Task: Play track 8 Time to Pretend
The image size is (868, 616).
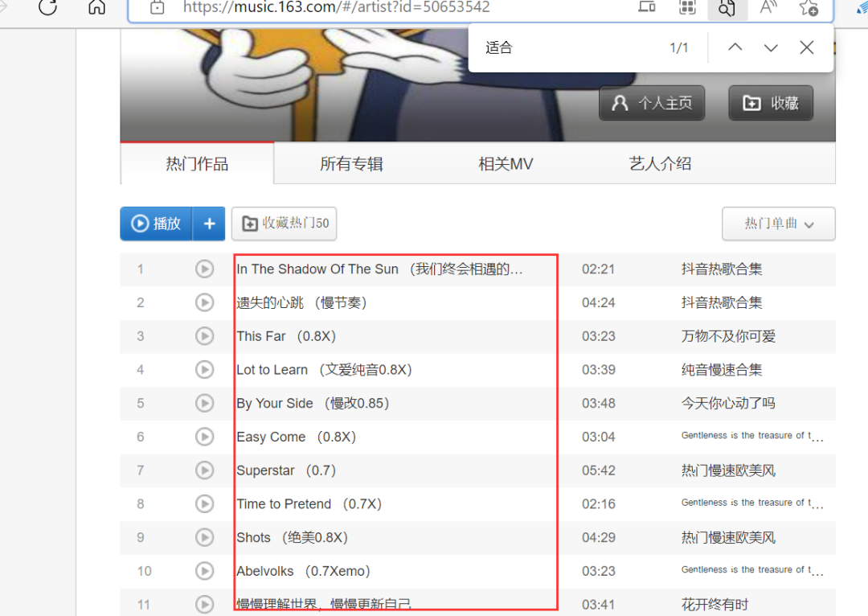Action: pyautogui.click(x=204, y=504)
